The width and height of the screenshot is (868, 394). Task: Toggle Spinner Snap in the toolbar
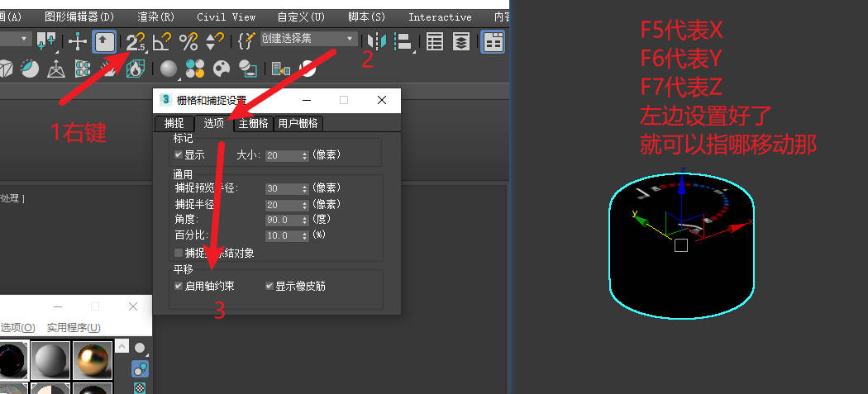point(214,42)
